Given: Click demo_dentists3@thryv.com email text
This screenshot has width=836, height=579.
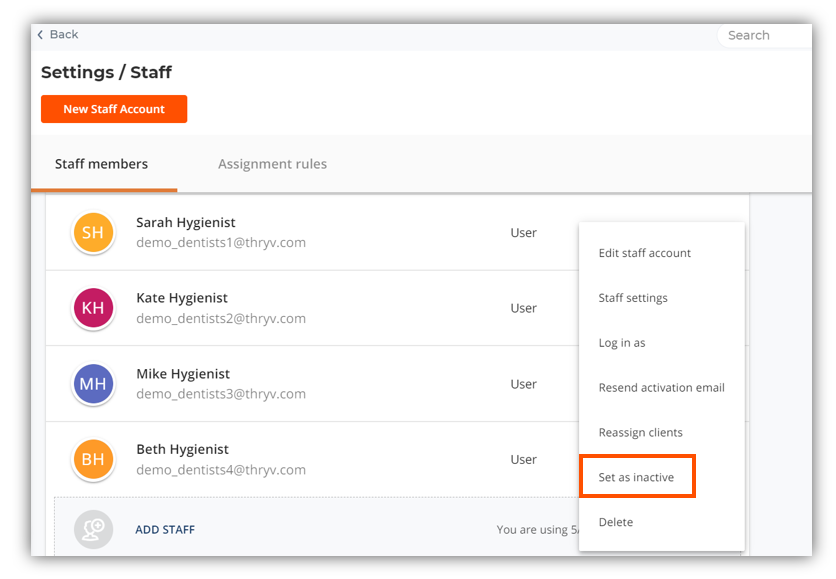Looking at the screenshot, I should click(221, 394).
